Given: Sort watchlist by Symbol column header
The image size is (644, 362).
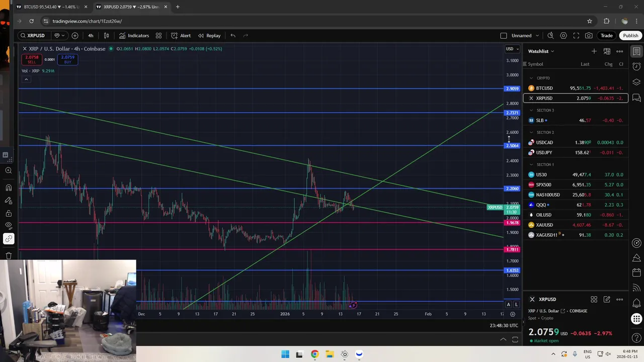Looking at the screenshot, I should [x=535, y=64].
